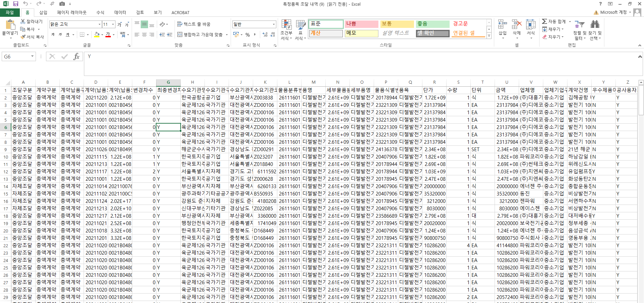Toggle right text alignment
Viewport: 644px width, 303px height.
pyautogui.click(x=152, y=35)
